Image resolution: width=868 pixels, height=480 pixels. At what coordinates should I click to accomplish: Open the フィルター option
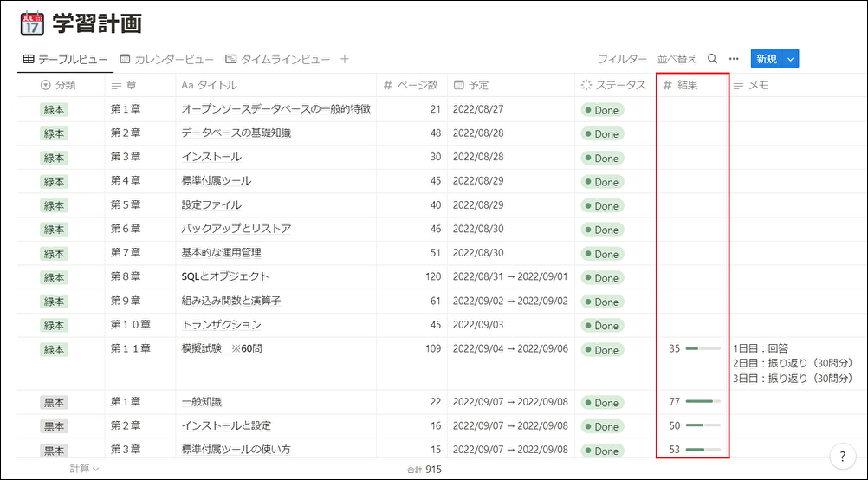coord(622,59)
